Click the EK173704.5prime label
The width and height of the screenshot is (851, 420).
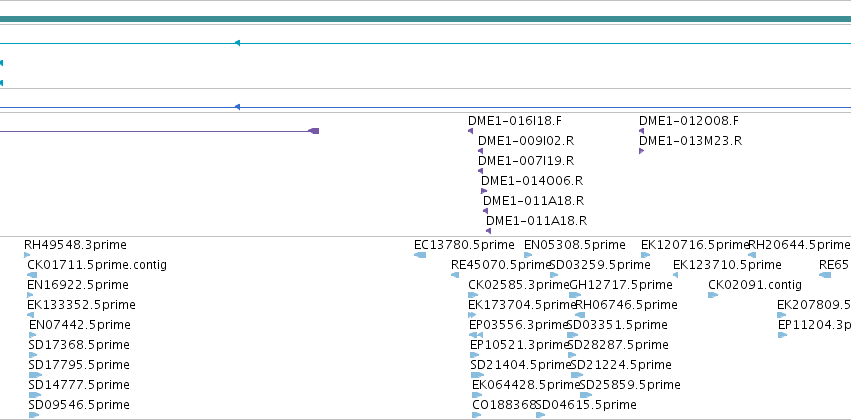pos(522,305)
